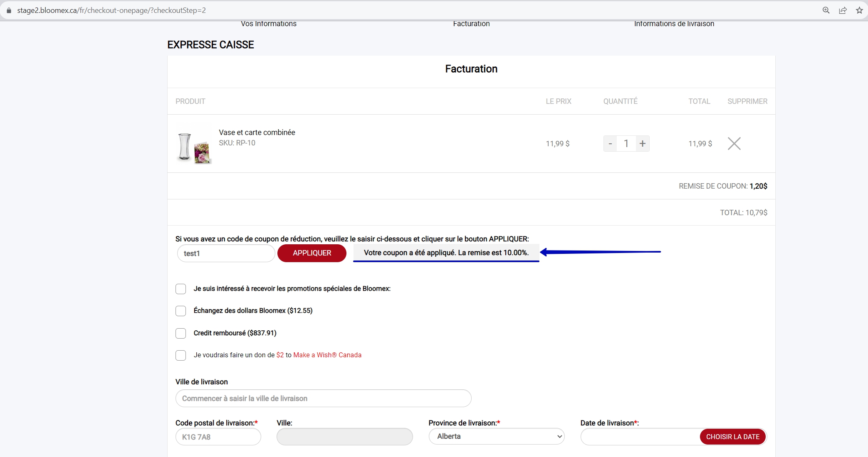Click the coupon code input field

(x=226, y=253)
